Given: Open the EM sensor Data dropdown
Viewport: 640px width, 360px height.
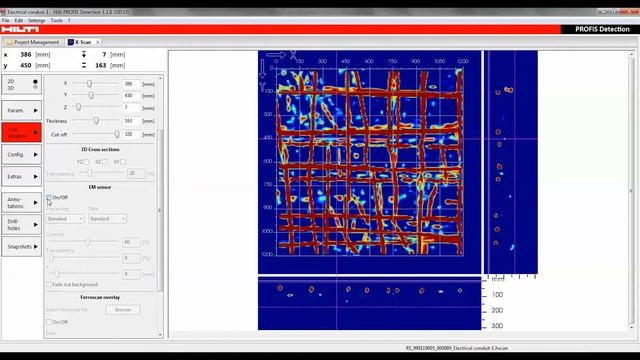Looking at the screenshot, I should (x=107, y=219).
